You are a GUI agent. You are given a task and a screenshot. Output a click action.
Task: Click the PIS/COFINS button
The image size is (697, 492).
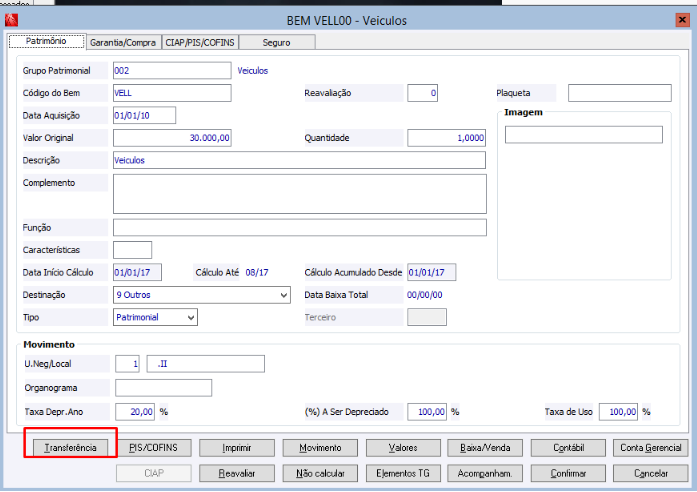tap(154, 448)
